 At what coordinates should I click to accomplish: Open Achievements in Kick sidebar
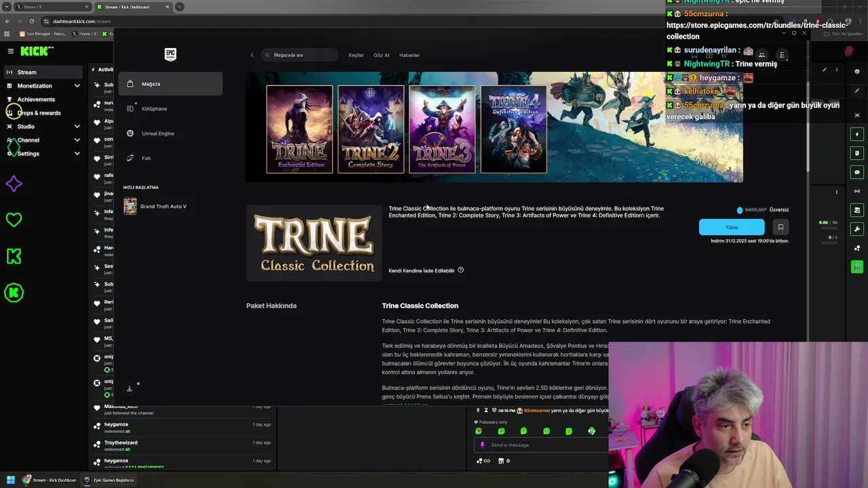(36, 100)
